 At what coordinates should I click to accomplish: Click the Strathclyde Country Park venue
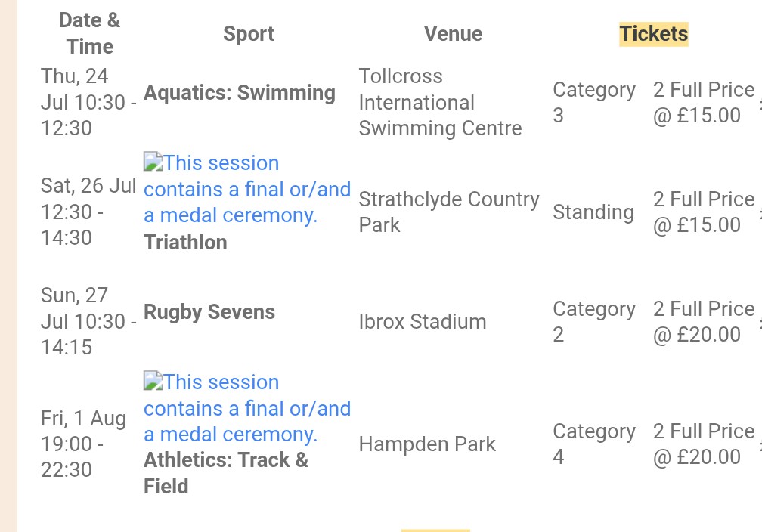(x=449, y=212)
